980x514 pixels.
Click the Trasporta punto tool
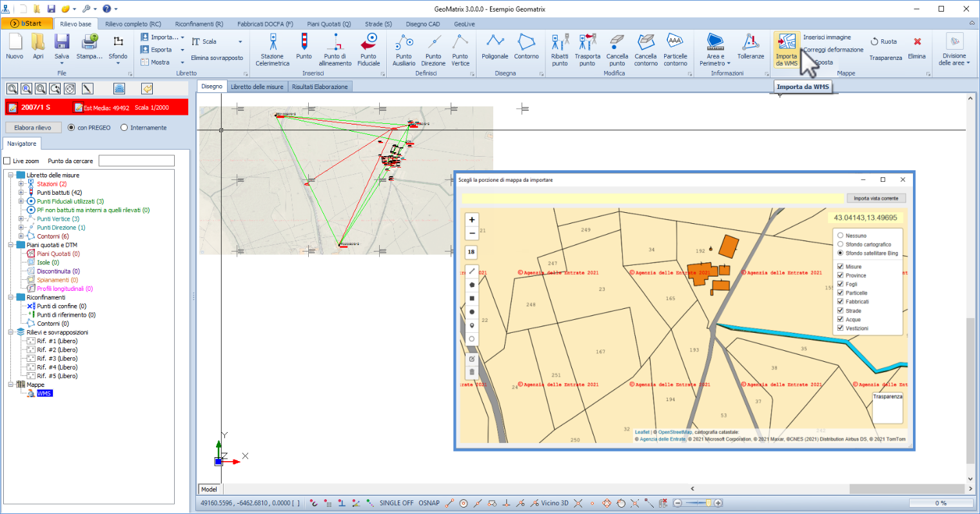587,49
